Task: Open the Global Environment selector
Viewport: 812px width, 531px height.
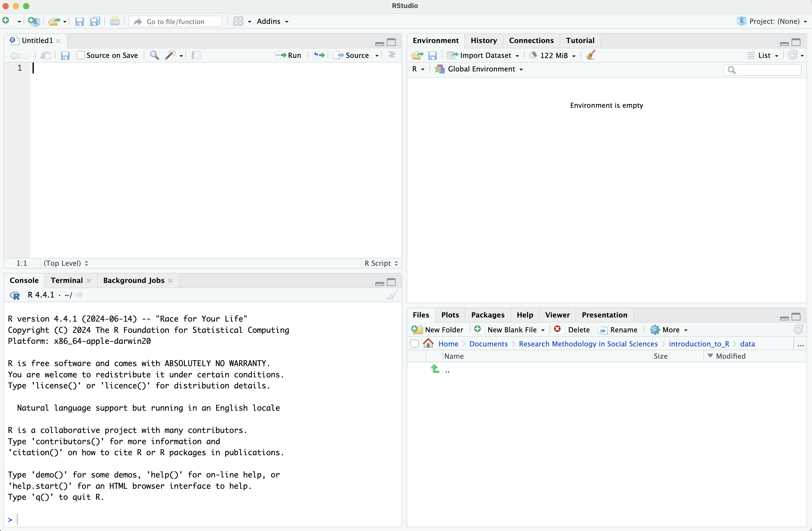Action: point(479,69)
